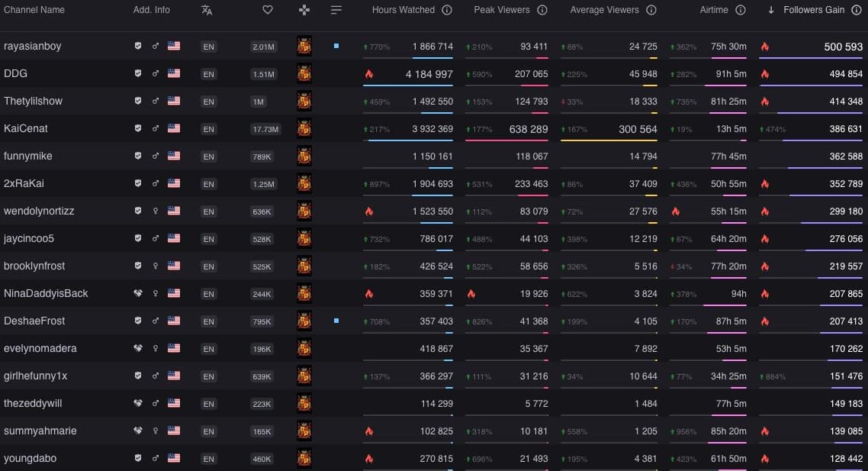Screen dimensions: 868x471
Task: Open the Peak Viewers info icon
Action: (x=542, y=10)
